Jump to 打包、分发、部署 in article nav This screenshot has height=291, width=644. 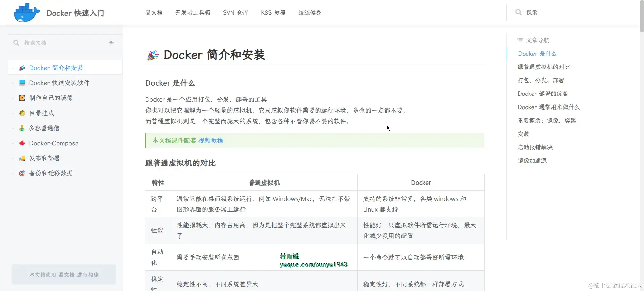(x=541, y=80)
